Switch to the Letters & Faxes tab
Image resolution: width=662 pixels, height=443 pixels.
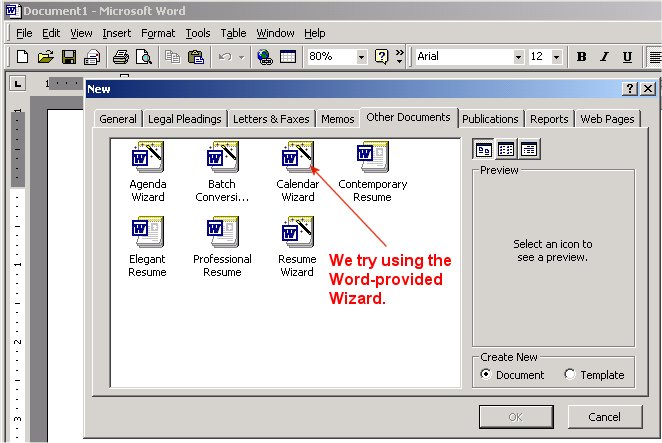pos(271,119)
